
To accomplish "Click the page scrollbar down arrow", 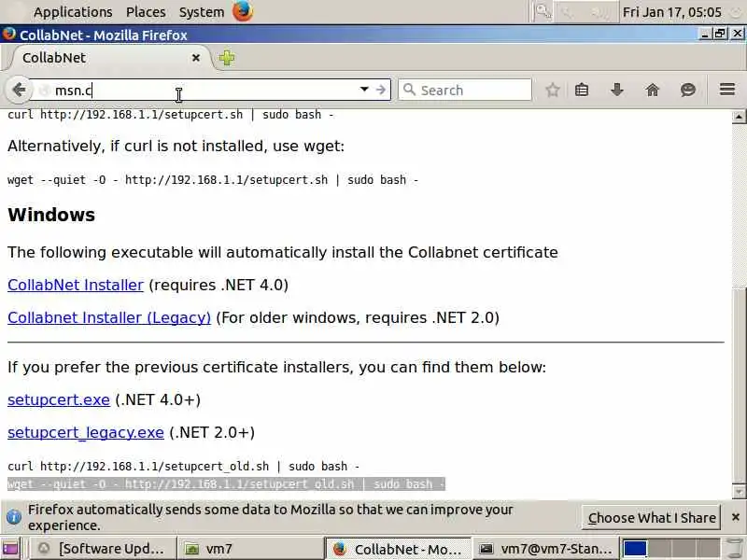I will pyautogui.click(x=739, y=492).
